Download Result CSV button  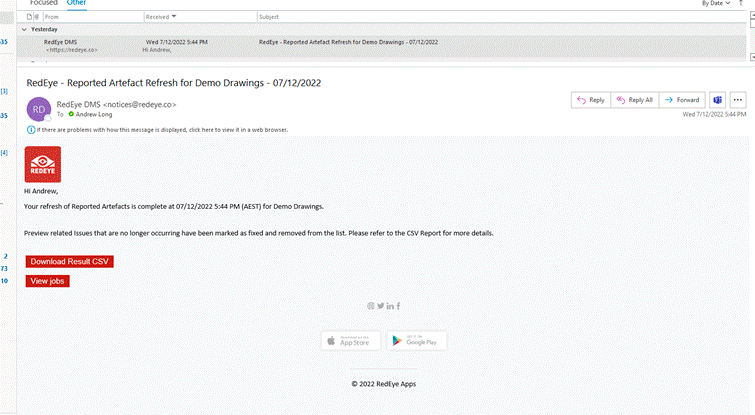click(70, 261)
